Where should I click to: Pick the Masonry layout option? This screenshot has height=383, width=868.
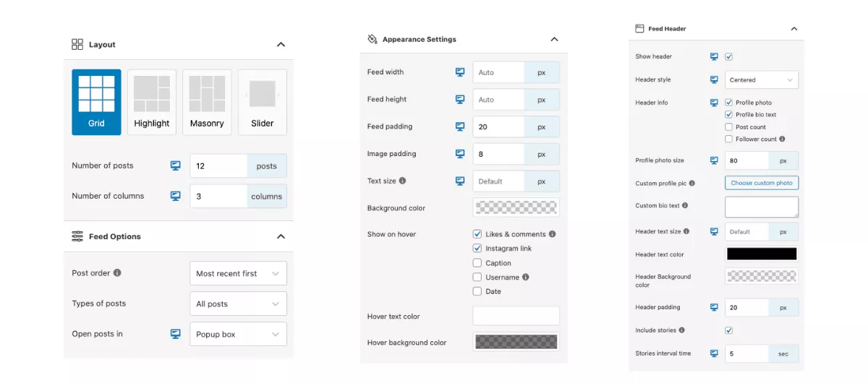tap(207, 102)
